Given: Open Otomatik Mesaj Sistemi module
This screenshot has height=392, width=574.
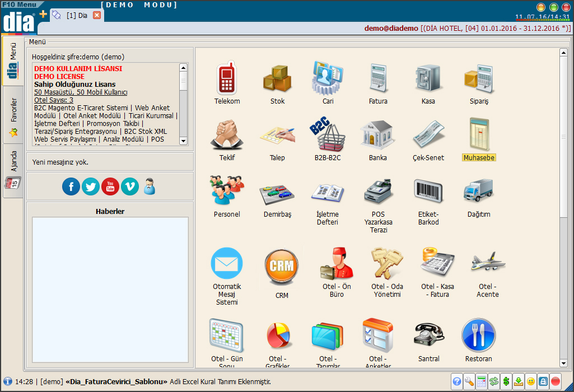Looking at the screenshot, I should pyautogui.click(x=227, y=276).
